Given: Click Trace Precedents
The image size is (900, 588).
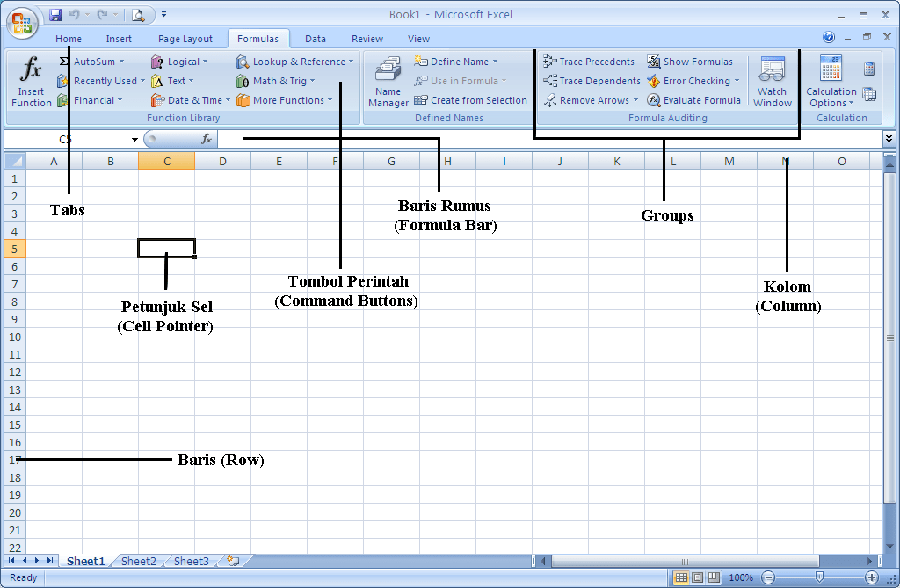Looking at the screenshot, I should tap(589, 62).
